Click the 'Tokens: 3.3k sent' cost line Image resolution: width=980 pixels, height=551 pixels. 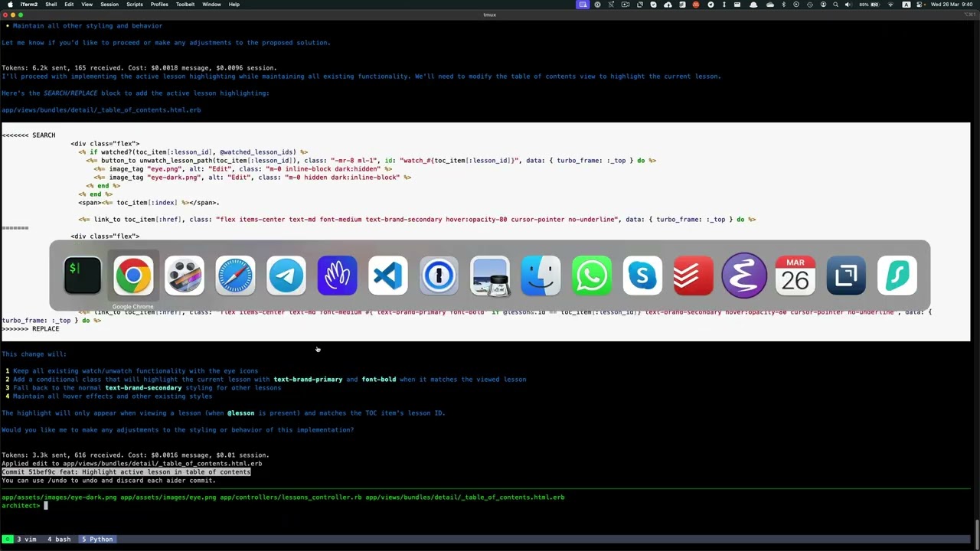[x=136, y=455]
